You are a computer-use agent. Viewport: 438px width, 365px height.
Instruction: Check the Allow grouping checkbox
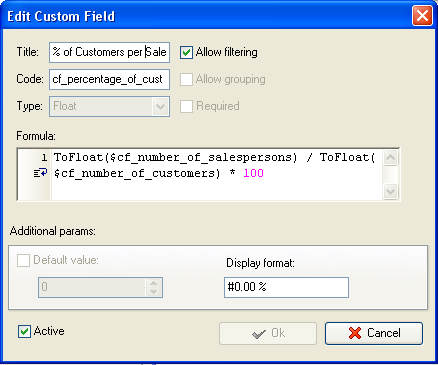(186, 79)
